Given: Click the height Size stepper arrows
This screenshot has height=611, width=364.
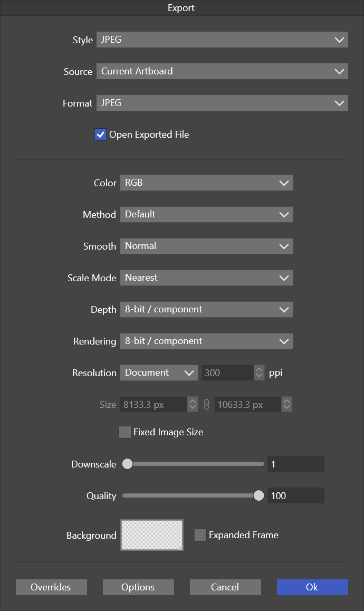Looking at the screenshot, I should coord(287,404).
